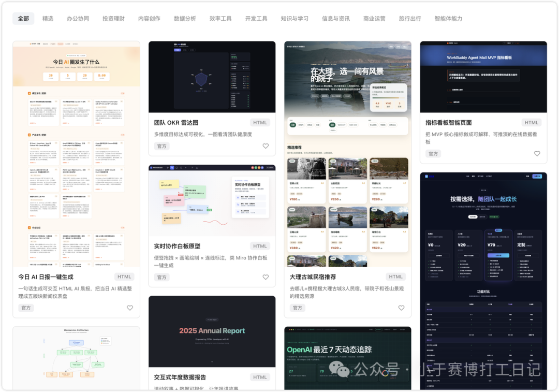Click description 多维度目标达成可视化
Screen dimensions: 559x392
203,135
